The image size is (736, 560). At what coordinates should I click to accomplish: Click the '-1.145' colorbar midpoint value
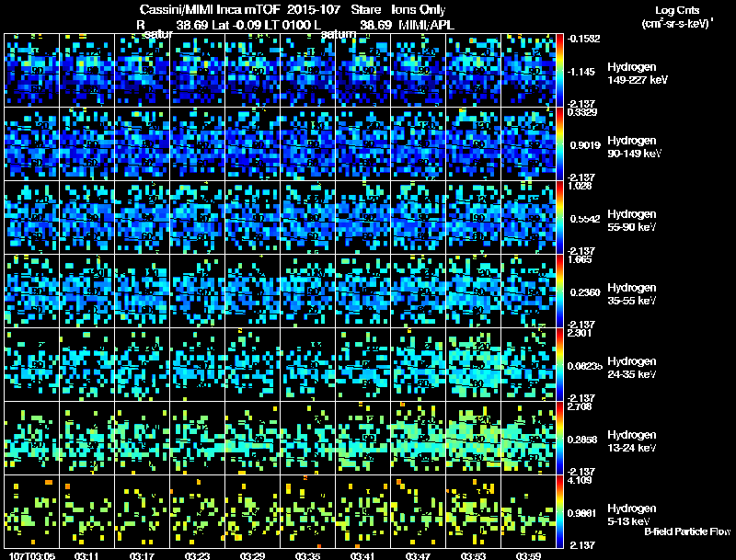coord(581,72)
